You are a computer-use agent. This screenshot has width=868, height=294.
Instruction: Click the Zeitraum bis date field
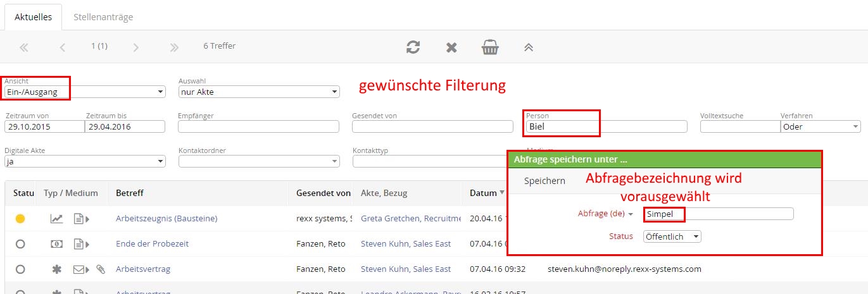125,126
